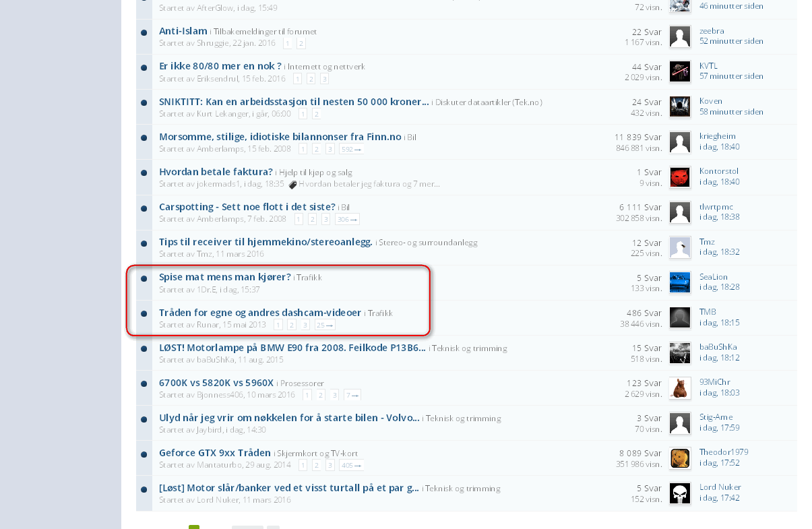This screenshot has width=812, height=529.
Task: Open the Geforce GTX 9xx Tråden thread
Action: click(x=215, y=452)
